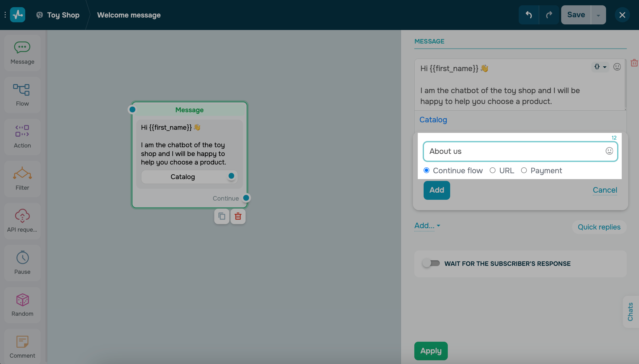This screenshot has height=364, width=639.
Task: Go to Toy Shop breadcrumb
Action: tap(63, 15)
